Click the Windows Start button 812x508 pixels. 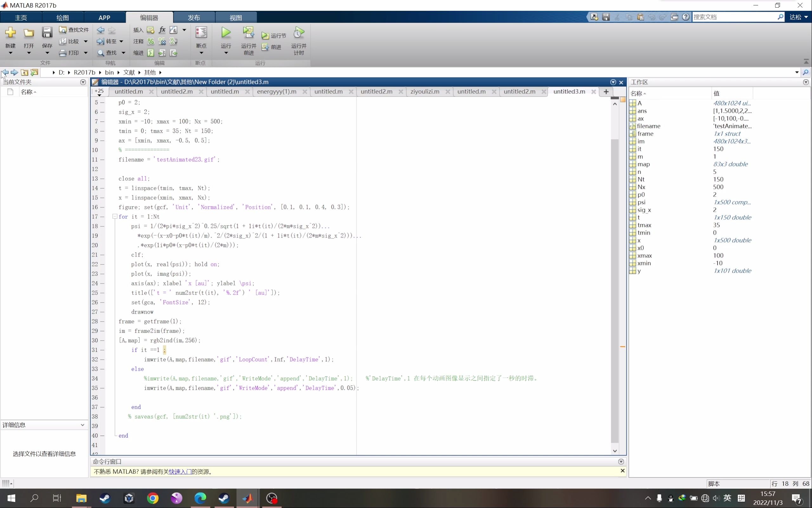pos(11,498)
